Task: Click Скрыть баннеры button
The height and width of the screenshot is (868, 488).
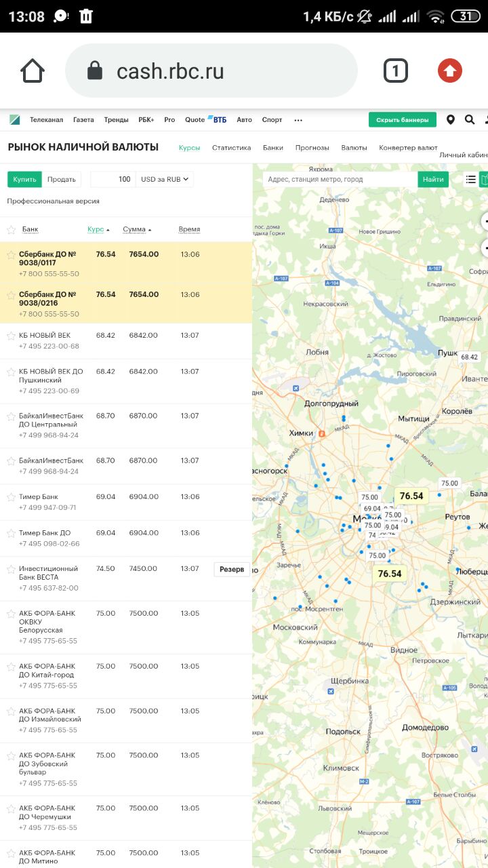Action: 403,120
